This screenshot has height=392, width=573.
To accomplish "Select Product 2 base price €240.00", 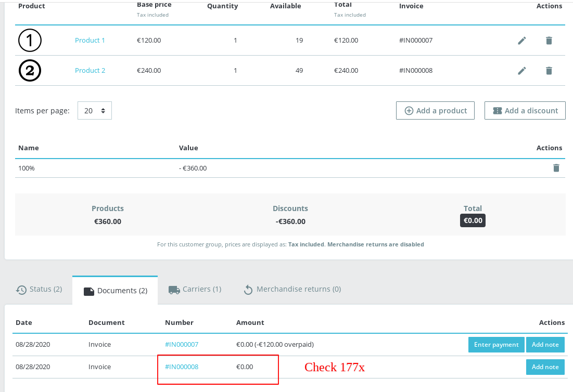I will pyautogui.click(x=149, y=70).
